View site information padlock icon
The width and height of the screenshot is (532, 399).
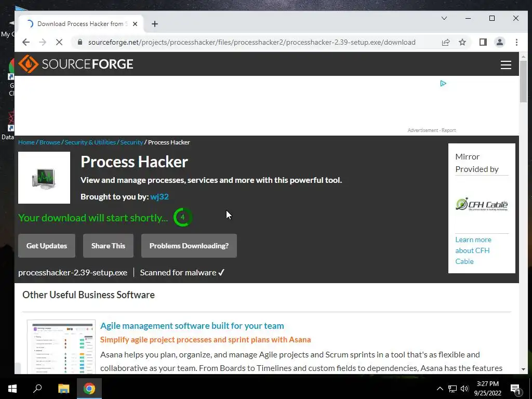[80, 42]
